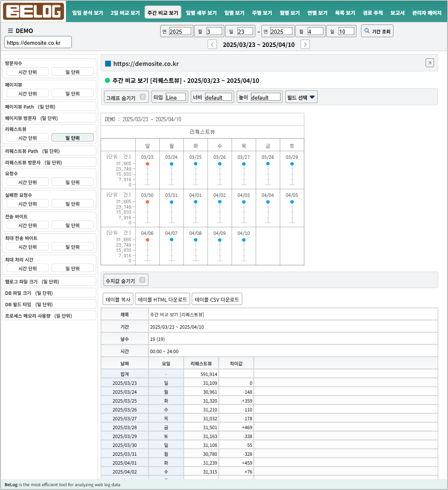Click the 테이블 복사 button
448x490 pixels.
coord(118,299)
